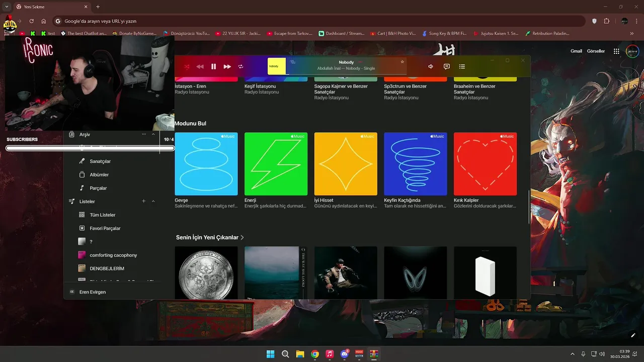Pause the playing song
Viewport: 644px width, 362px height.
click(213, 66)
